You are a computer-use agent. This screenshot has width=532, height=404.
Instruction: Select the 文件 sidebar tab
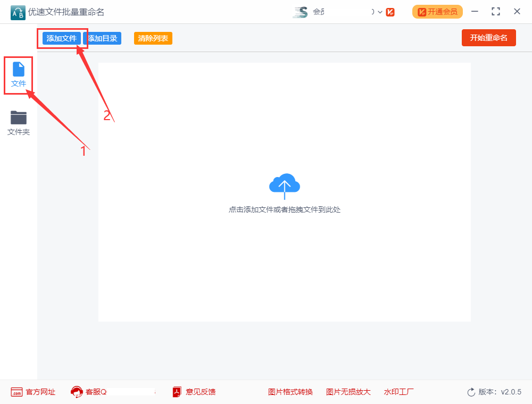(18, 75)
